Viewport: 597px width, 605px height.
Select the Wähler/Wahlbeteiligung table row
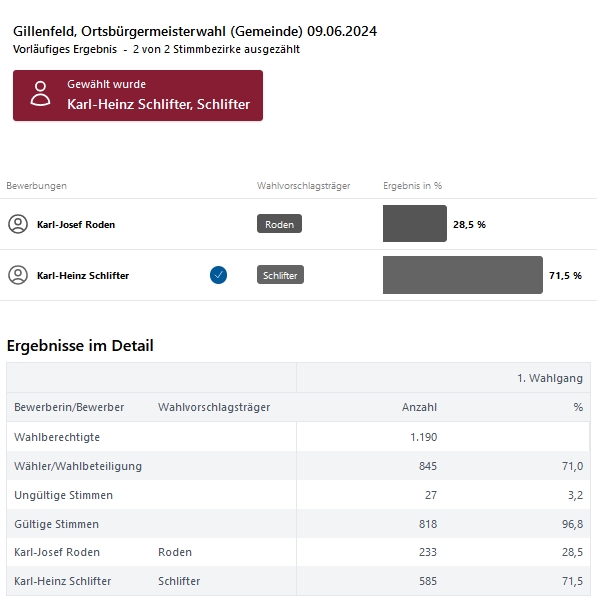[x=298, y=466]
